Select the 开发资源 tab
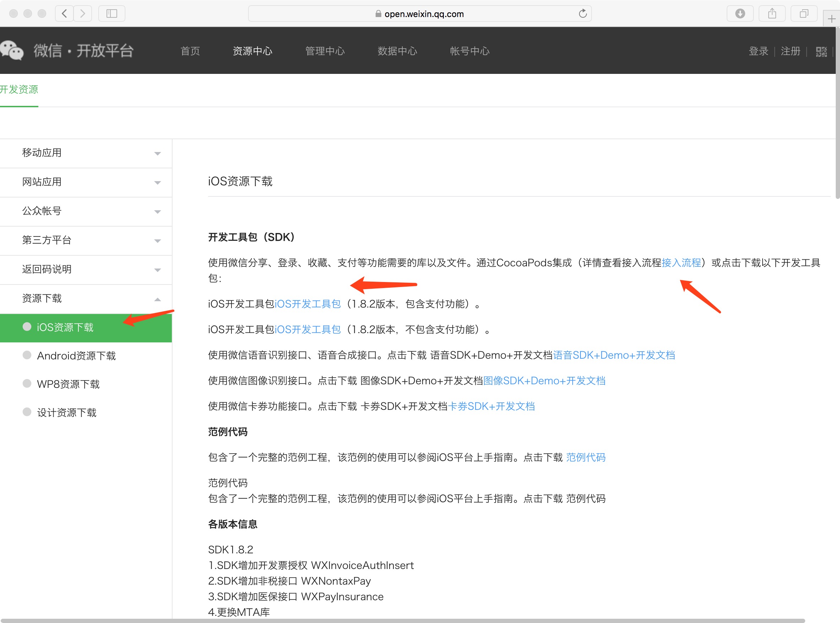 (19, 90)
